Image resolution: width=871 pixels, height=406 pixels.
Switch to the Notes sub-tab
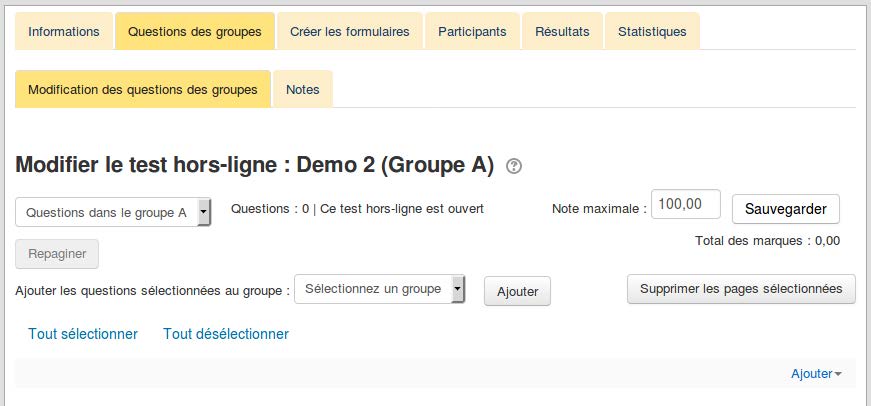(303, 89)
